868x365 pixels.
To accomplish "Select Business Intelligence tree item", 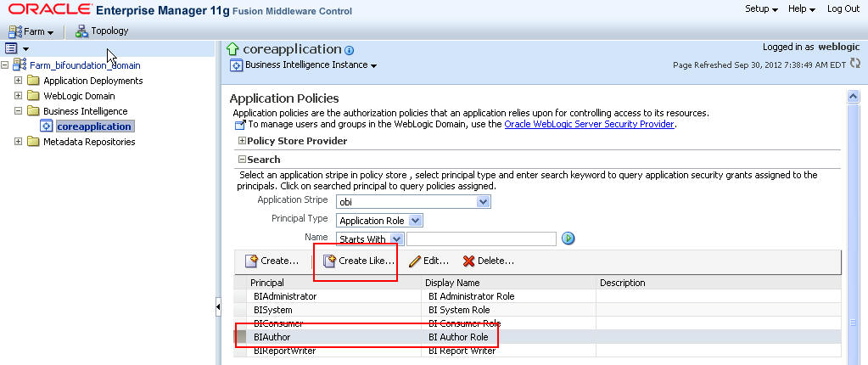I will 85,111.
